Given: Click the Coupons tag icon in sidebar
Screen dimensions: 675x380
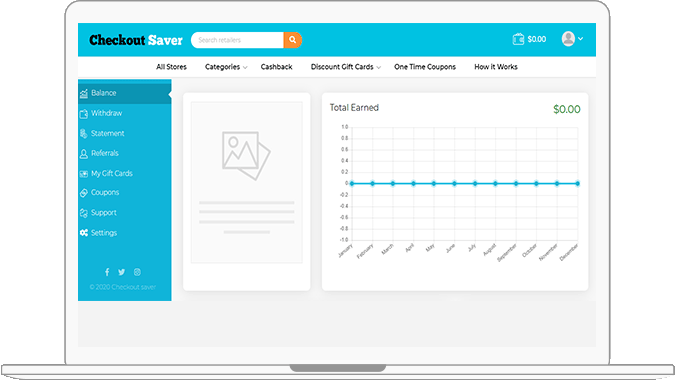Looking at the screenshot, I should (x=84, y=193).
